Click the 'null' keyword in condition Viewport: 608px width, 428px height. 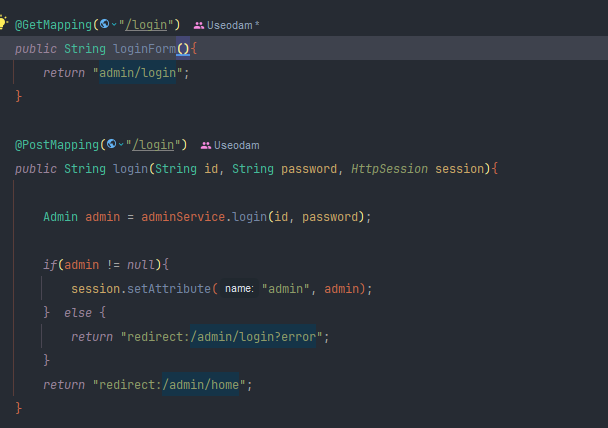coord(141,265)
